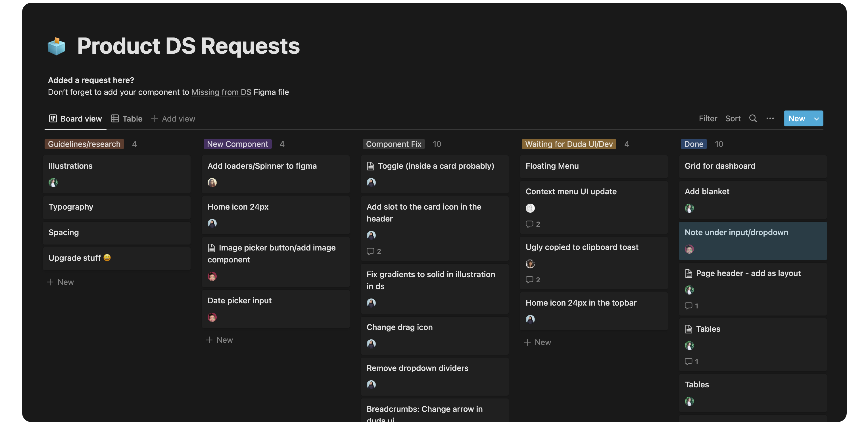Image resolution: width=868 pixels, height=426 pixels.
Task: Open the Sort options
Action: tap(733, 118)
